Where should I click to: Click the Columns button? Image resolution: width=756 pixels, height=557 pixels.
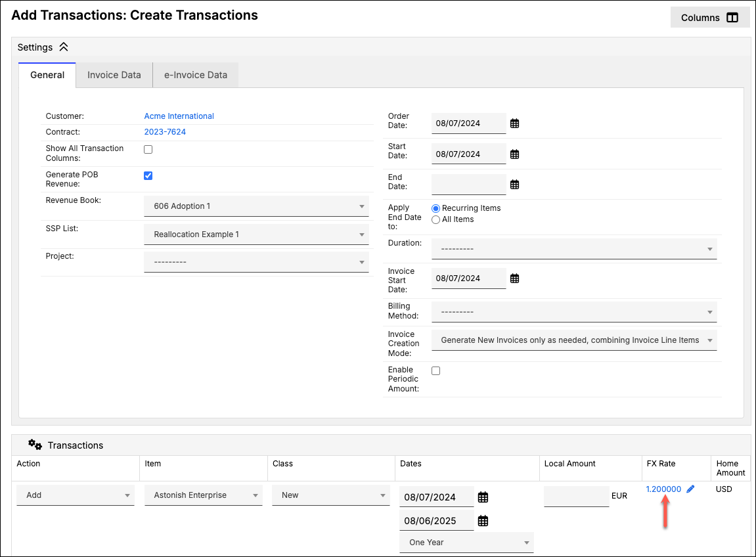pyautogui.click(x=710, y=17)
